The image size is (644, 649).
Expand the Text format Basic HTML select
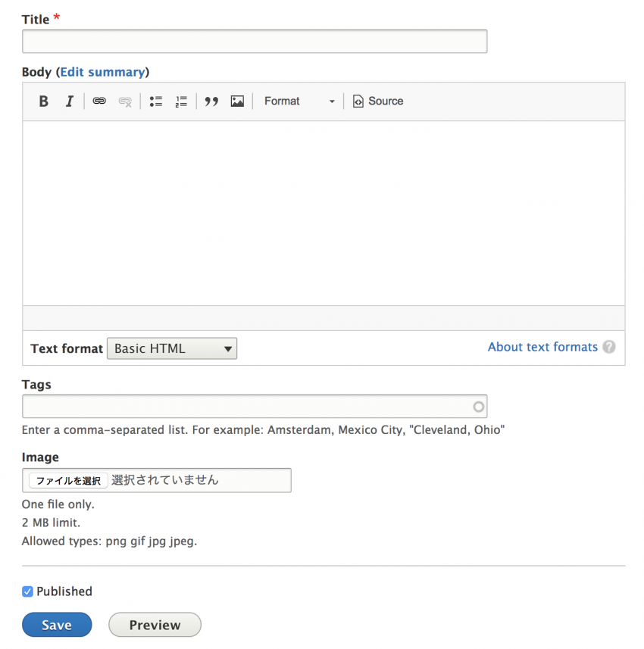172,349
